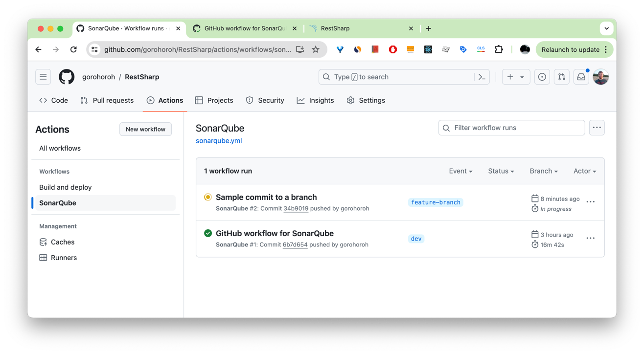This screenshot has height=354, width=644.
Task: Open the Branch filter dropdown
Action: point(543,171)
